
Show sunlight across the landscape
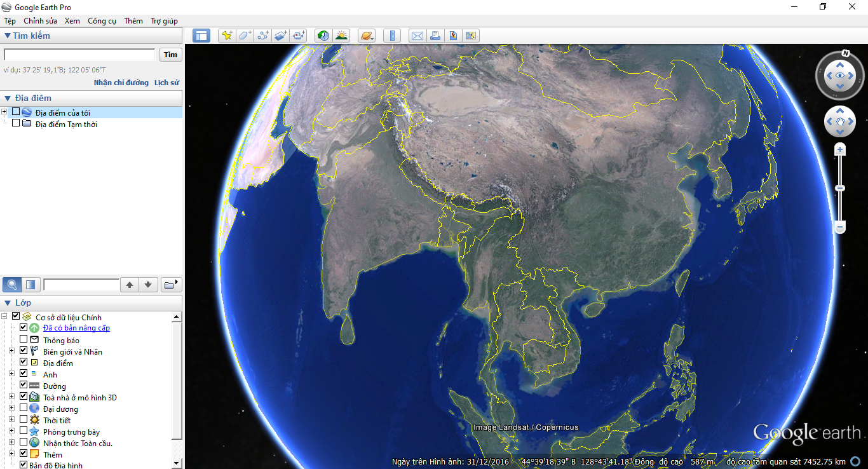pos(342,36)
